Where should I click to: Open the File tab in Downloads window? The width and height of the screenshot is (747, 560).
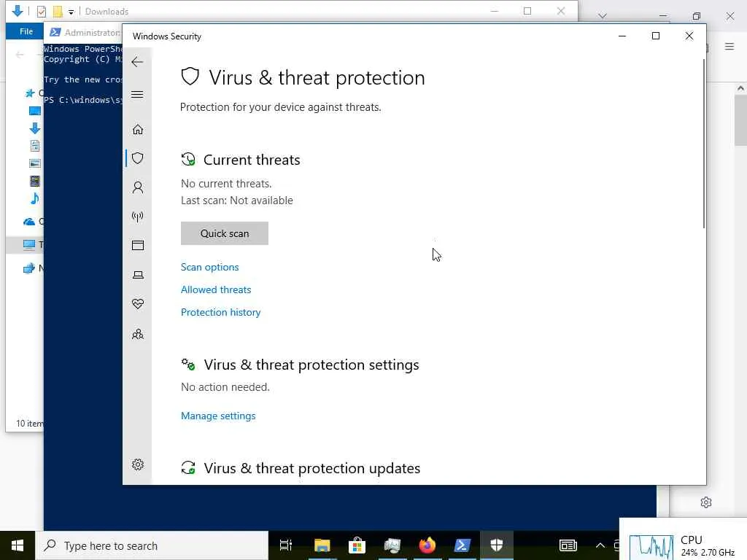point(26,31)
